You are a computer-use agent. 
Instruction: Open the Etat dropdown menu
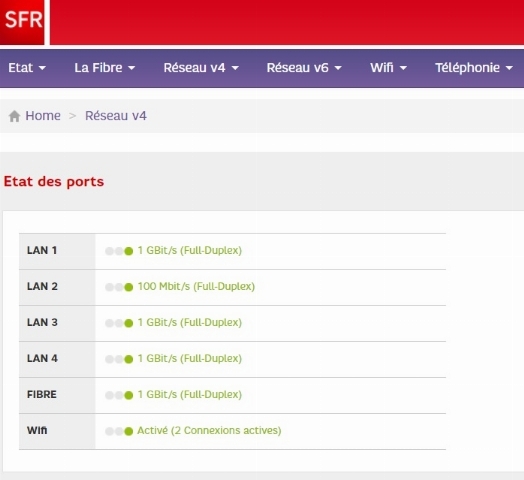tap(27, 68)
